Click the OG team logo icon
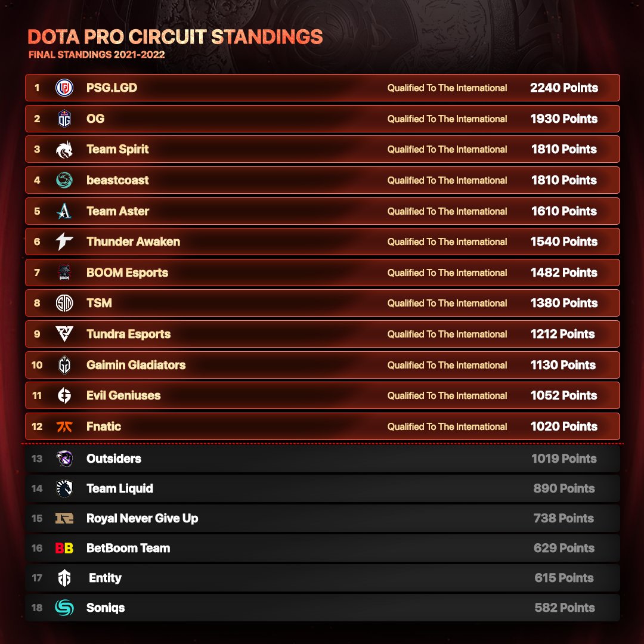 (64, 119)
